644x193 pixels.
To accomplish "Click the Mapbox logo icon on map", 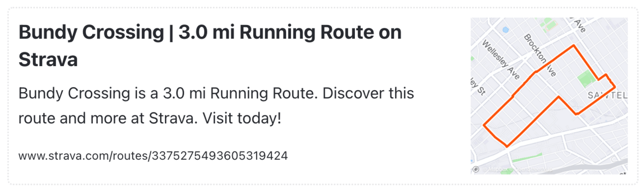I will (476, 169).
